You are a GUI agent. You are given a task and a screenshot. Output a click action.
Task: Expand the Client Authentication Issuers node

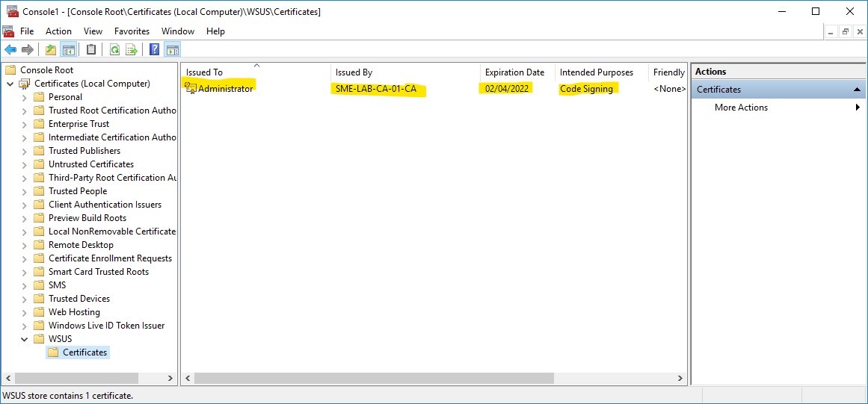(25, 205)
